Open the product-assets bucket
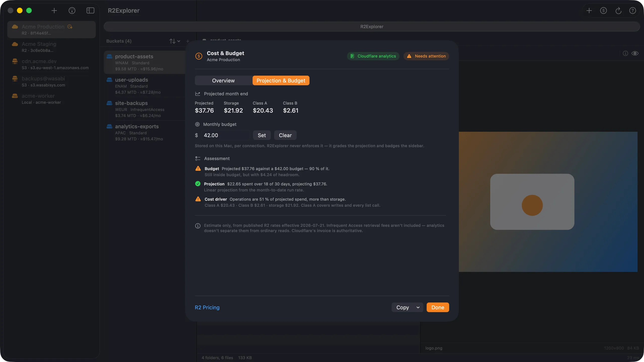 145,62
